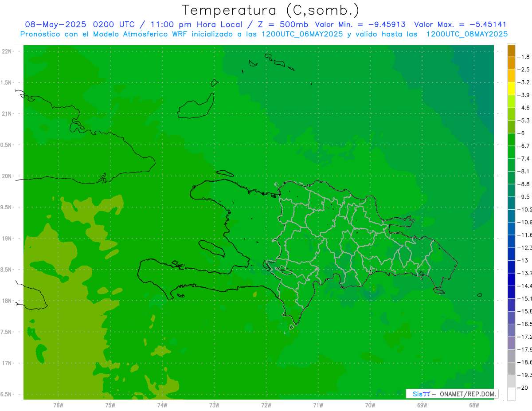Select the swatch between -2.5 and -3.2

(x=511, y=76)
